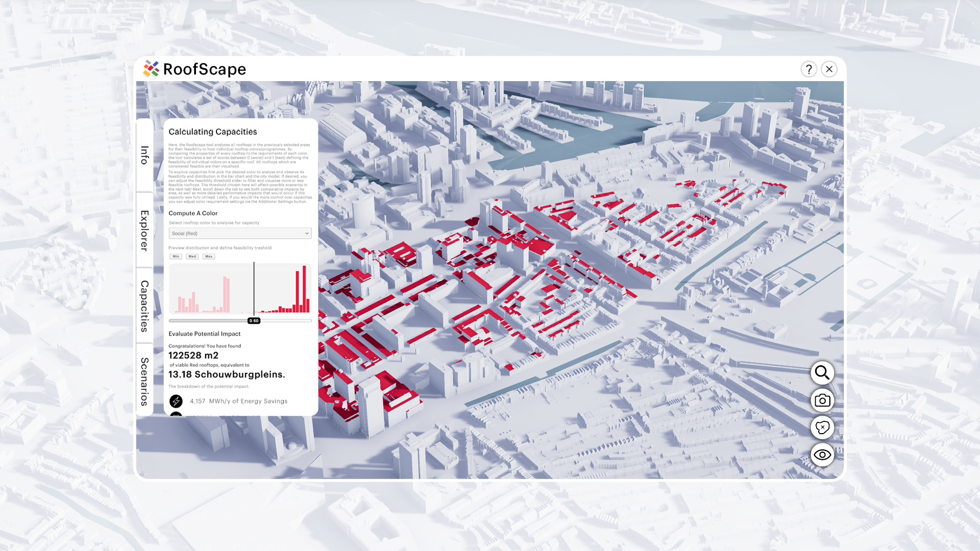Open the Scenarios tab
980x551 pixels.
[144, 381]
